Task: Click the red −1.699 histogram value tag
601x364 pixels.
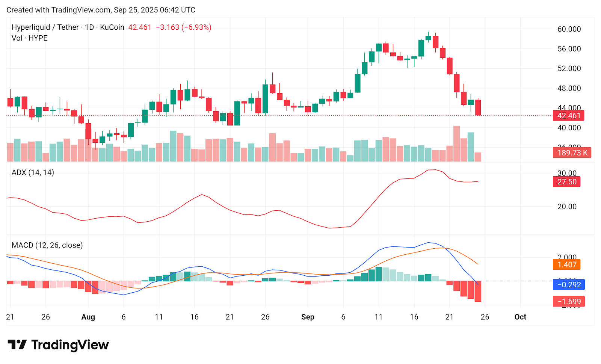Action: point(569,302)
